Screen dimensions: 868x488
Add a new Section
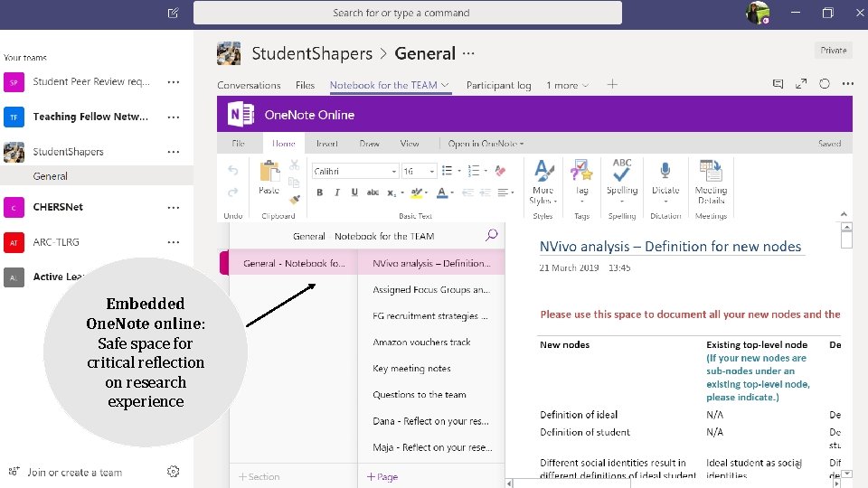[259, 476]
